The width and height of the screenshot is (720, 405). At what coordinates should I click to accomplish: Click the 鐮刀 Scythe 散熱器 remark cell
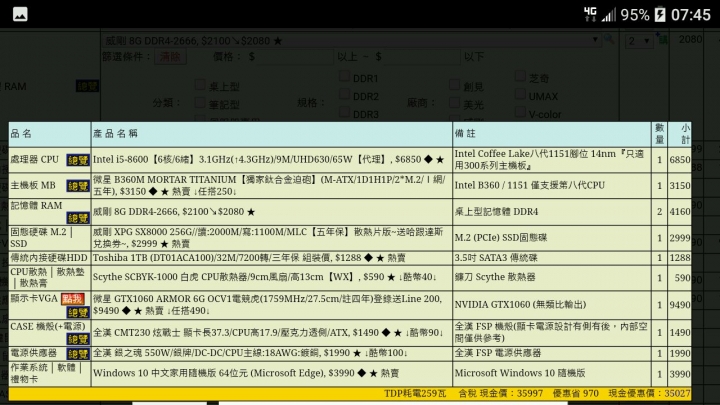pos(551,277)
